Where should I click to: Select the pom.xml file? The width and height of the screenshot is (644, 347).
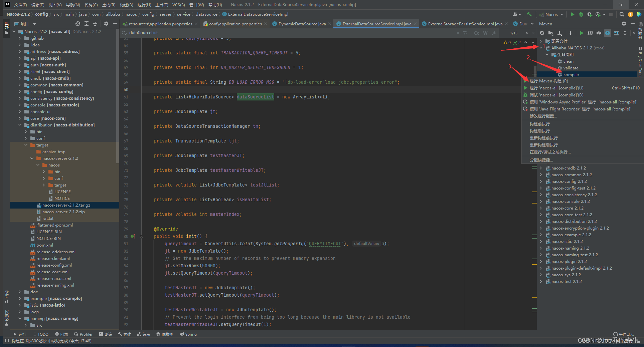tap(44, 245)
